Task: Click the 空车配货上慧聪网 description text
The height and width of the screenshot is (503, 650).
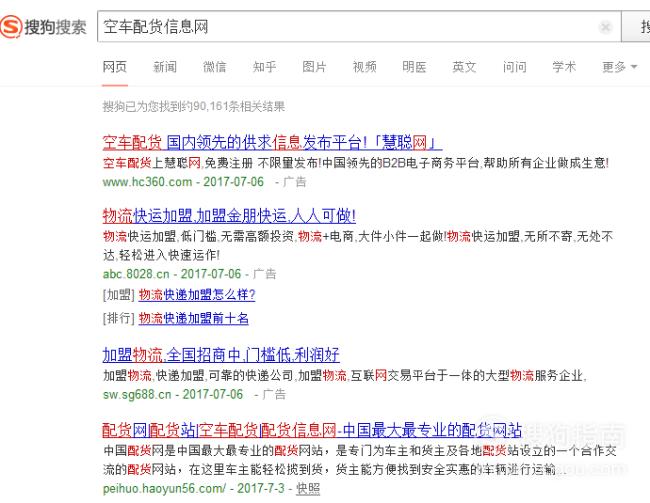Action: click(x=356, y=163)
